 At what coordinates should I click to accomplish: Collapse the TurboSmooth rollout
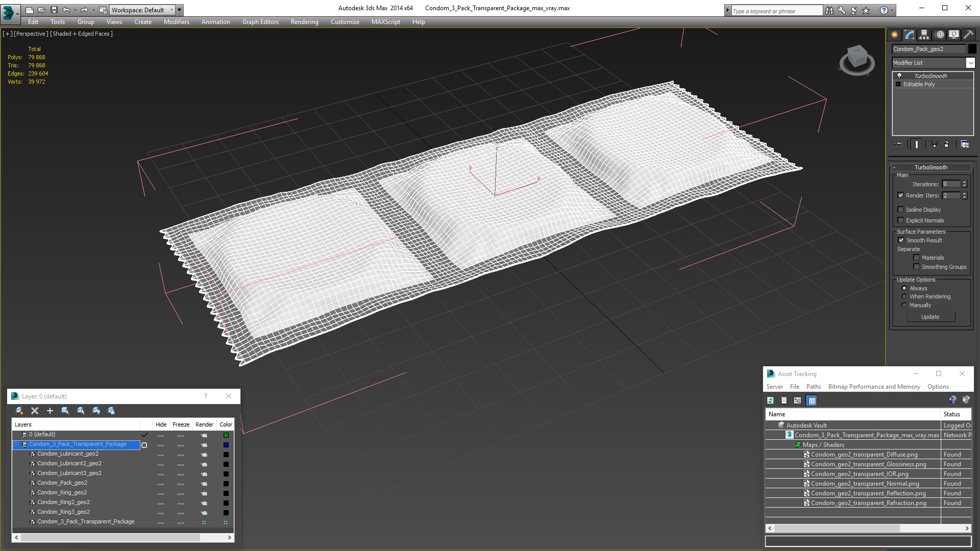(894, 167)
